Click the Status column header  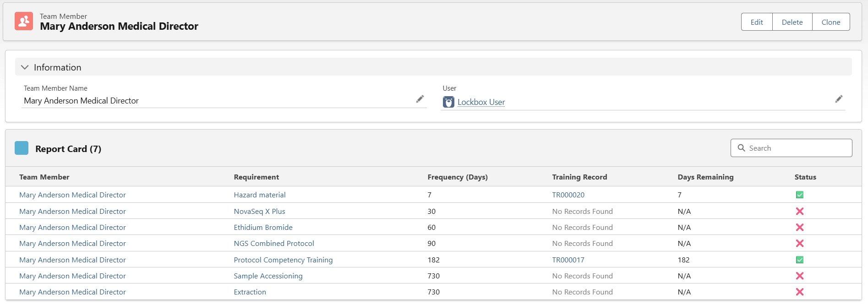tap(805, 177)
